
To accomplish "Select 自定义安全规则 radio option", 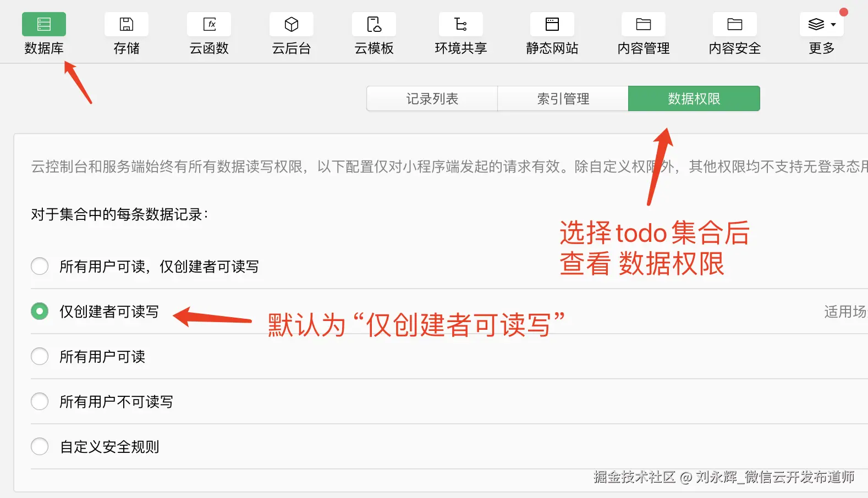I will (x=40, y=446).
